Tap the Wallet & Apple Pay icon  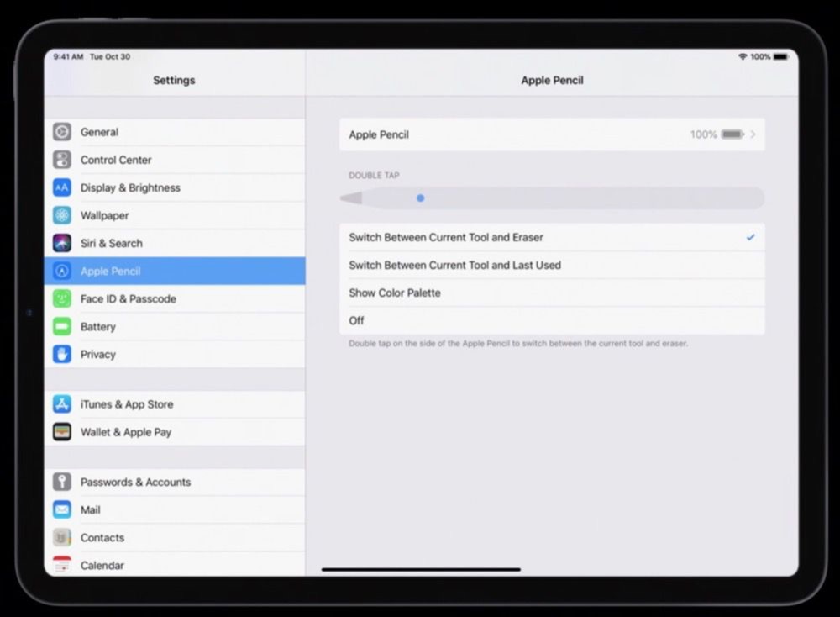[61, 432]
